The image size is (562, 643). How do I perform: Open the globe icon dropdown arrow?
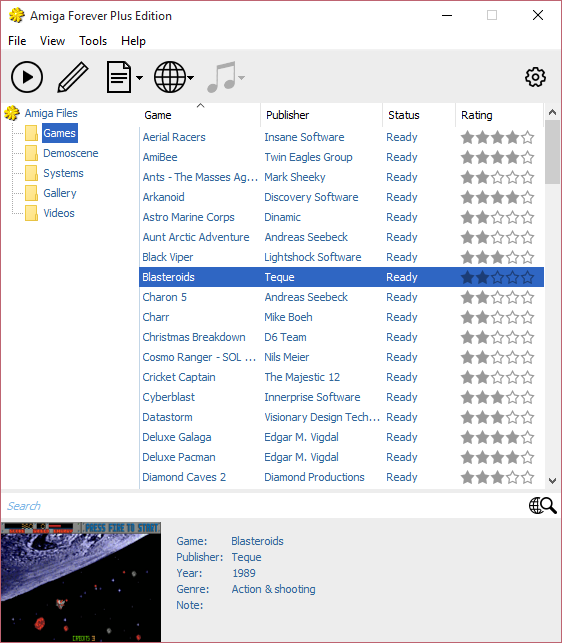click(191, 78)
